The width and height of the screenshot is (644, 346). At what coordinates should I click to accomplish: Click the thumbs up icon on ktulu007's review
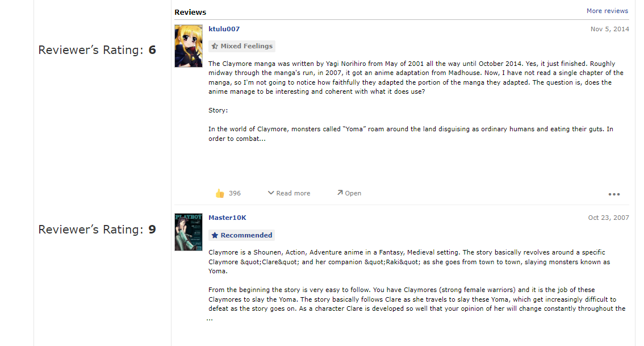click(220, 193)
